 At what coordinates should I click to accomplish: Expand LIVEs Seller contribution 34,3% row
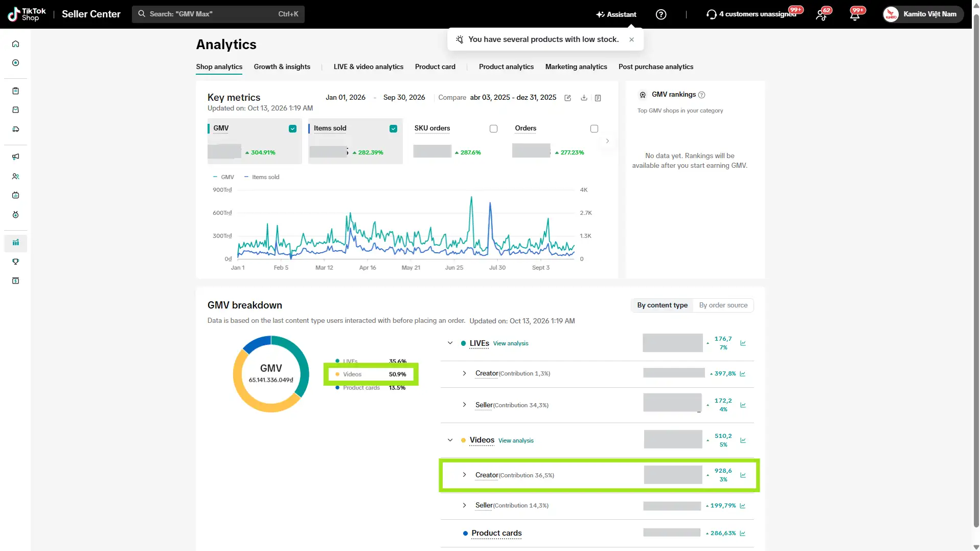[x=464, y=405]
